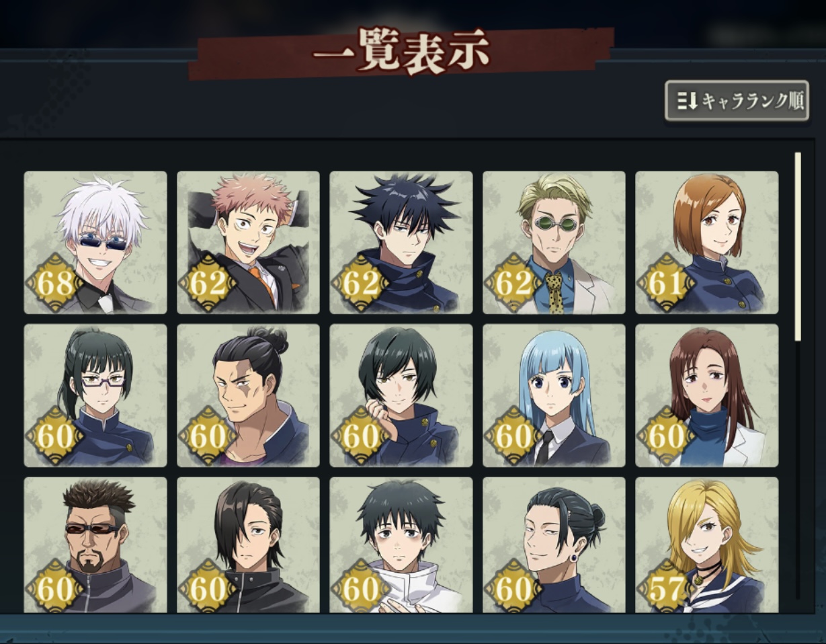Select the bearded man with red sunglasses
This screenshot has width=826, height=644.
tap(95, 545)
